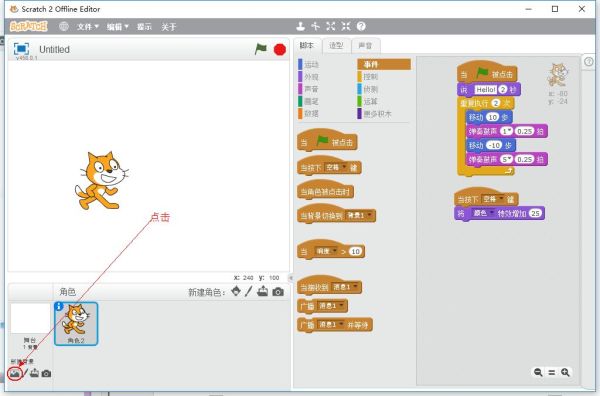
Task: Open 颜色 effect dropdown in 特效增加 block
Action: (x=483, y=213)
